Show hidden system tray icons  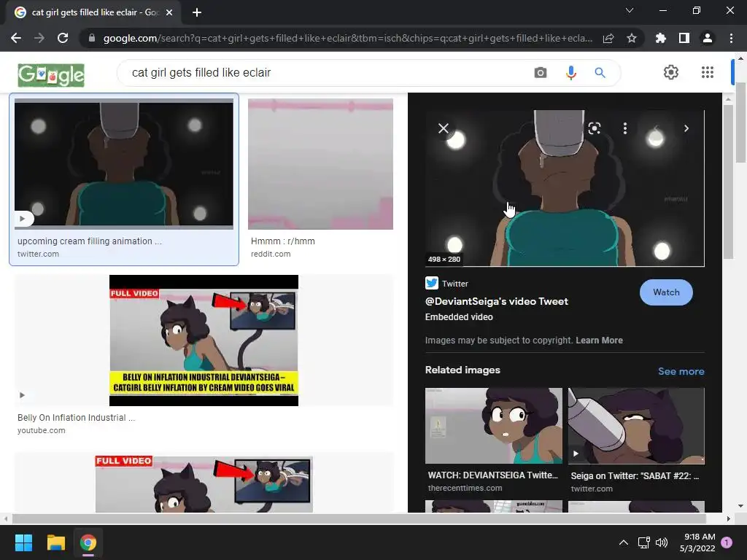623,542
